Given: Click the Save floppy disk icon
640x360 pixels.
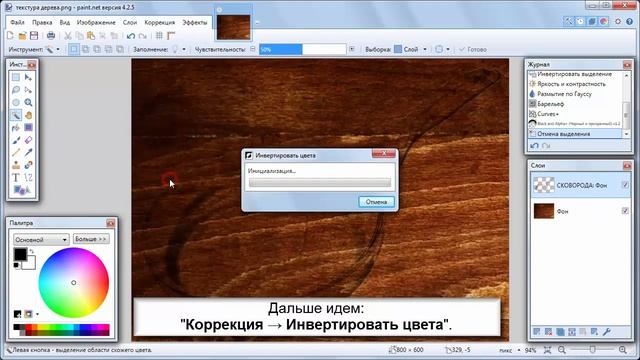Looking at the screenshot, I should click(x=34, y=36).
